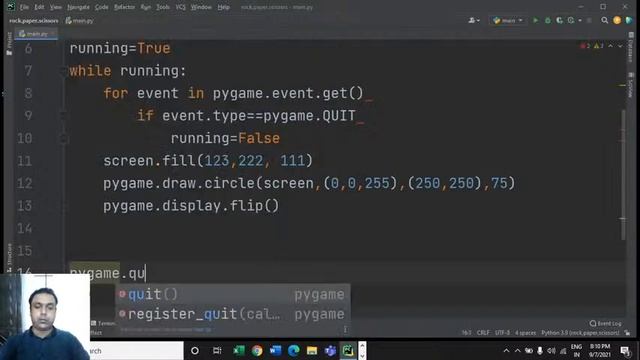Open the UTF-8 encoding selector in the status bar
This screenshot has width=640, height=360.
[502, 333]
